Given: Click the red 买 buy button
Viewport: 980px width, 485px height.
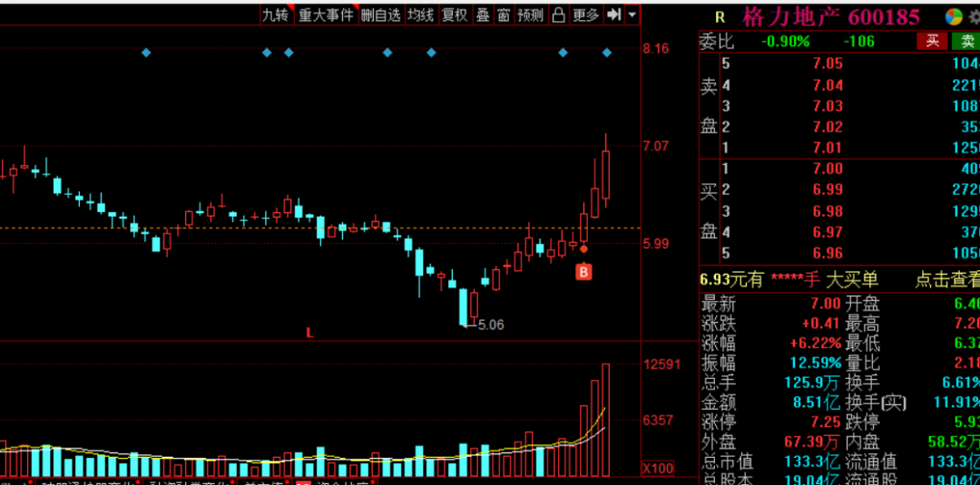Looking at the screenshot, I should [933, 41].
